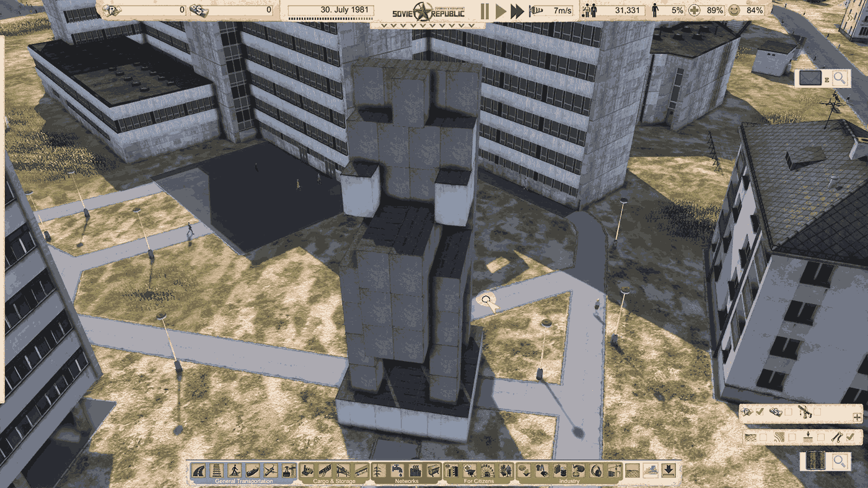
Task: Select the power pylon electricity icon
Action: point(379,471)
